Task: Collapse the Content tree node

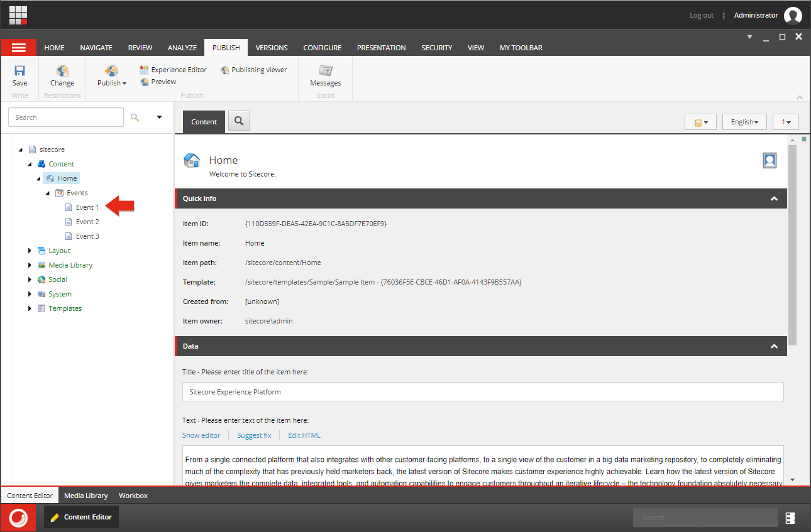Action: (x=30, y=164)
